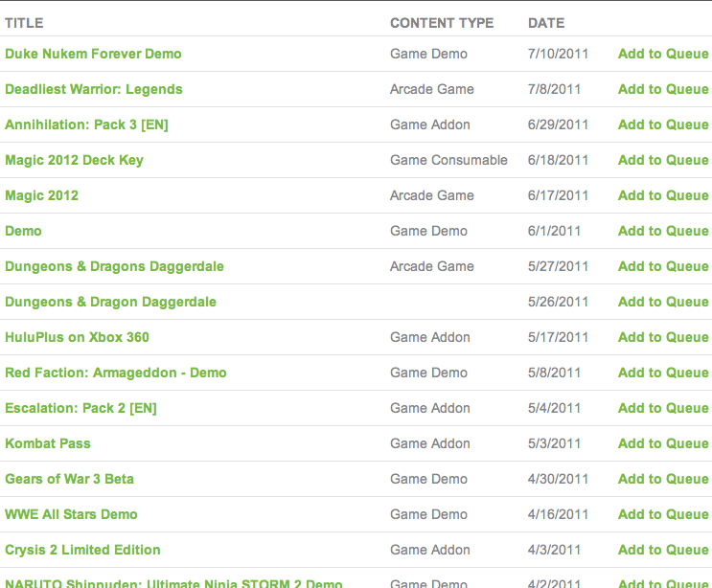The width and height of the screenshot is (712, 588).
Task: Open Escalation: Pack 2 [EN] title
Action: (x=80, y=408)
